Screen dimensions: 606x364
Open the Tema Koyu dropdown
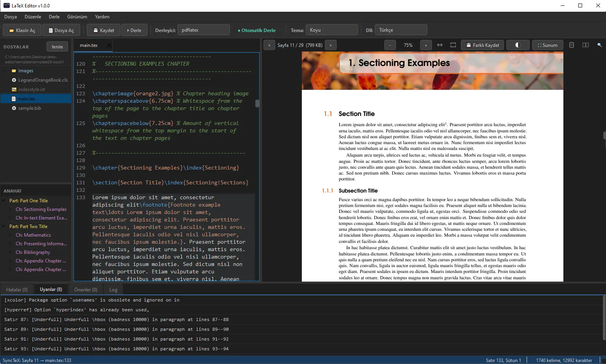tap(332, 30)
